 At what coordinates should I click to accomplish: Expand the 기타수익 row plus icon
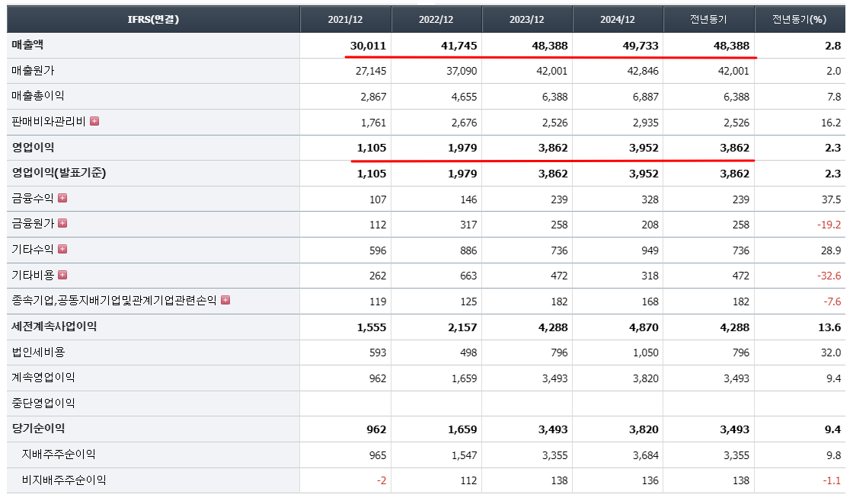pyautogui.click(x=62, y=249)
